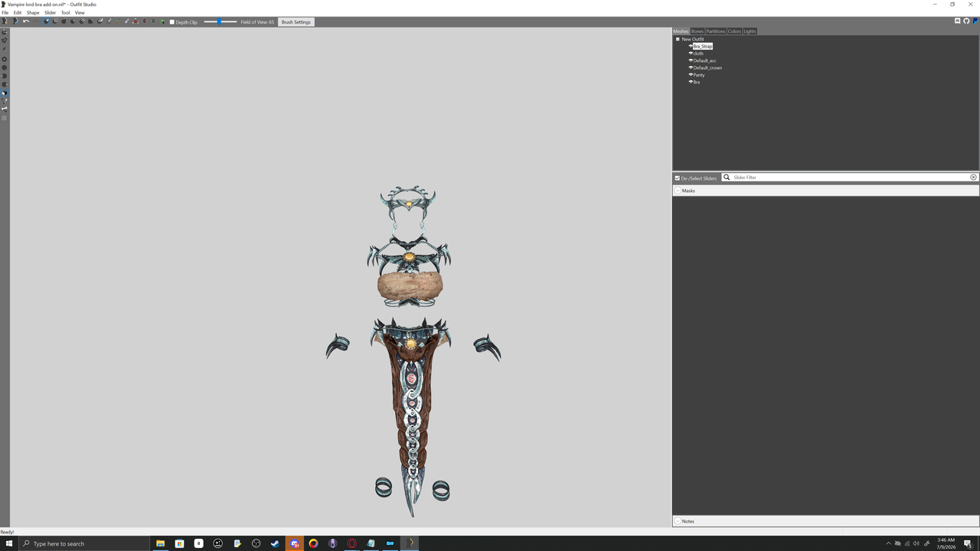Undo the last action using the toolbar arrow

[x=26, y=21]
